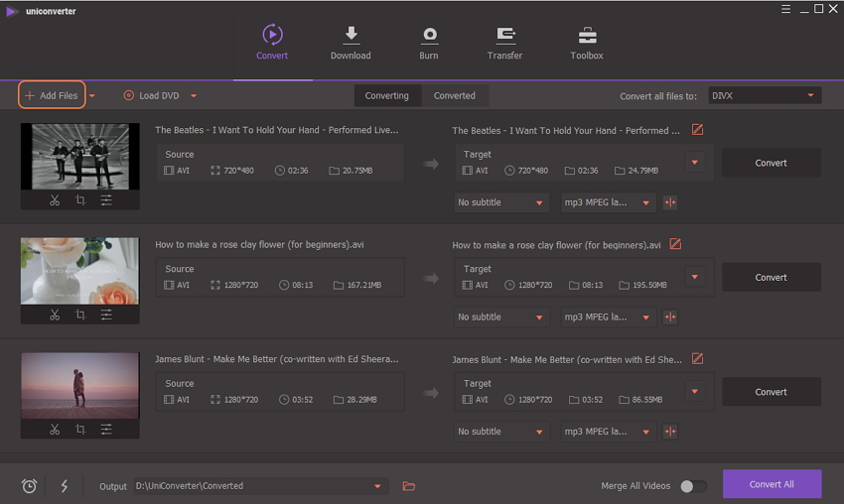The image size is (844, 504).
Task: Open No subtitle dropdown for Beatles video
Action: pyautogui.click(x=501, y=202)
